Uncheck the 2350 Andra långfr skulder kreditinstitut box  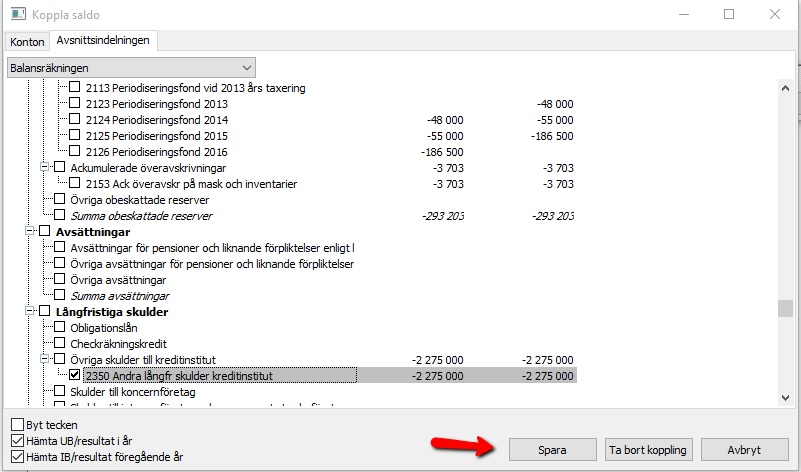75,375
